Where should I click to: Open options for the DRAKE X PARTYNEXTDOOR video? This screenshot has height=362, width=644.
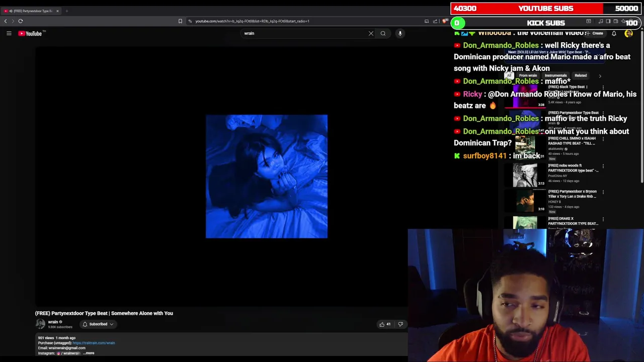(603, 219)
